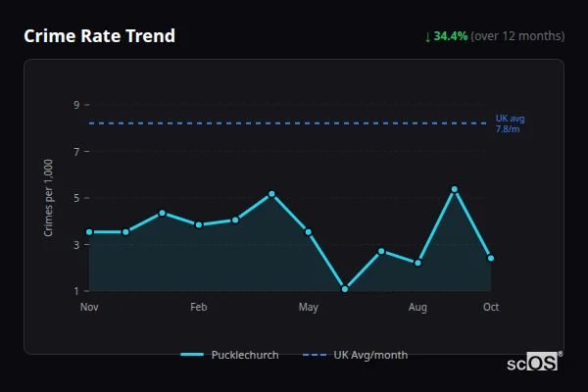The image size is (588, 392).
Task: Click the 'Crime Rate Trend' heading
Action: pyautogui.click(x=99, y=36)
